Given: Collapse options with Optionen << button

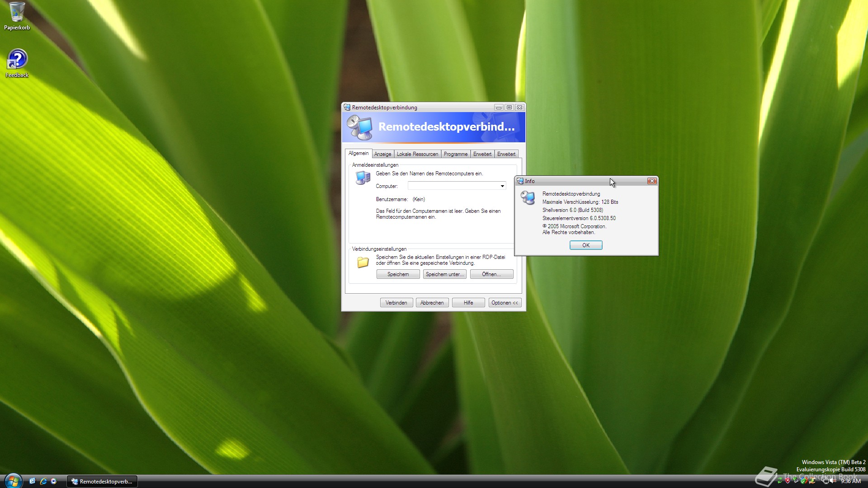Looking at the screenshot, I should 505,303.
